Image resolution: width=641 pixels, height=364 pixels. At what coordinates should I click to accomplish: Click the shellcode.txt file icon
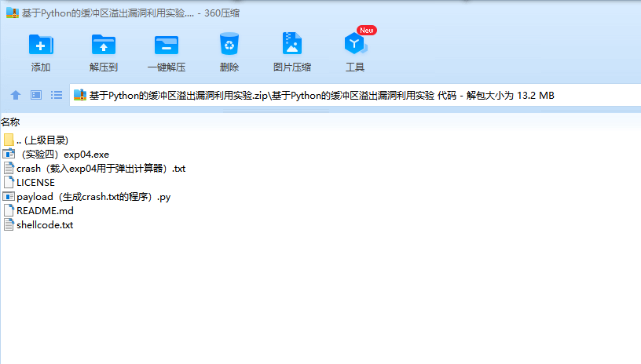point(9,224)
